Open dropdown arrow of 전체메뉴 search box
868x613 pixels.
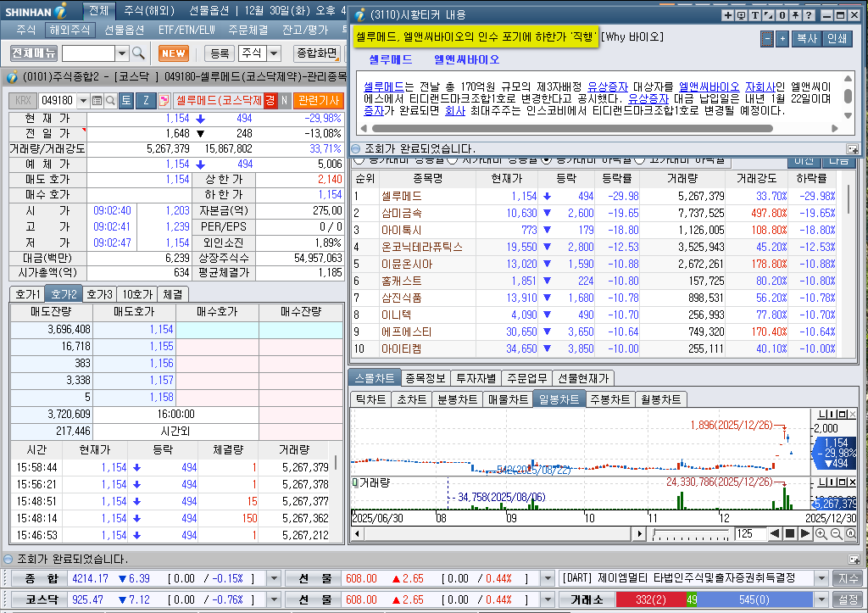point(122,53)
